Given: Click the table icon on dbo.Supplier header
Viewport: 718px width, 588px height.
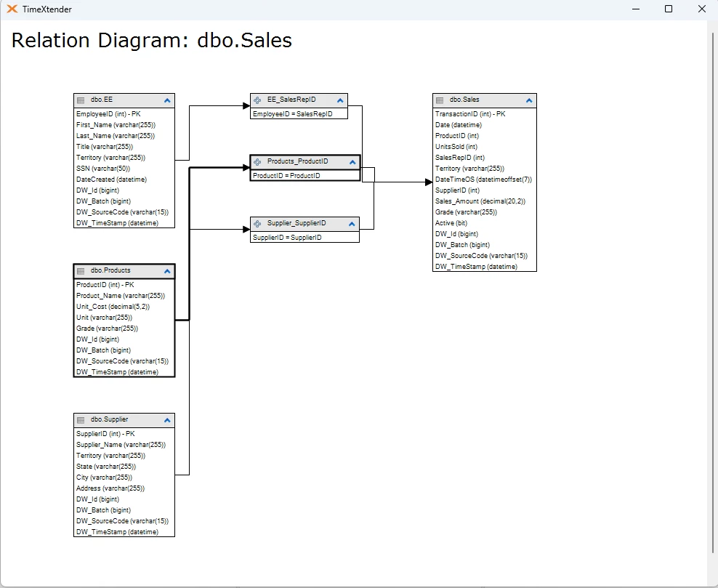Looking at the screenshot, I should (x=81, y=420).
